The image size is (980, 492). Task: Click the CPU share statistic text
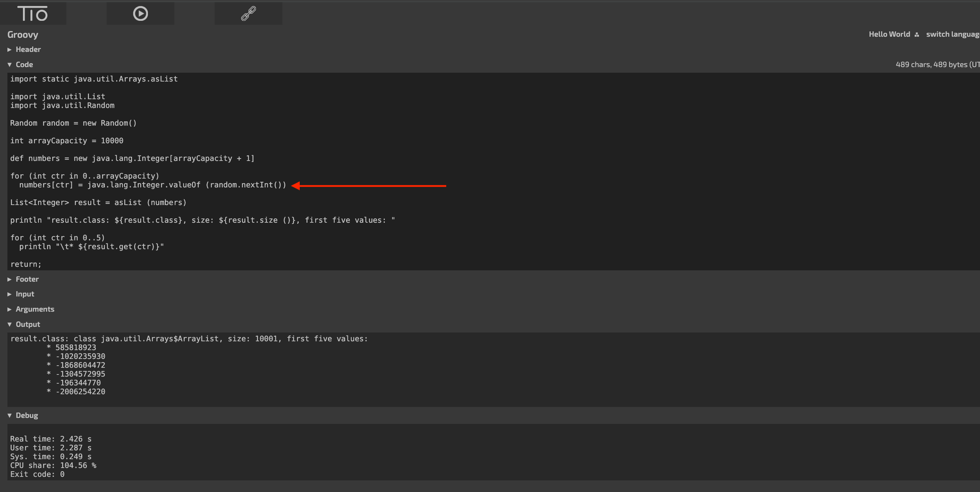(53, 466)
